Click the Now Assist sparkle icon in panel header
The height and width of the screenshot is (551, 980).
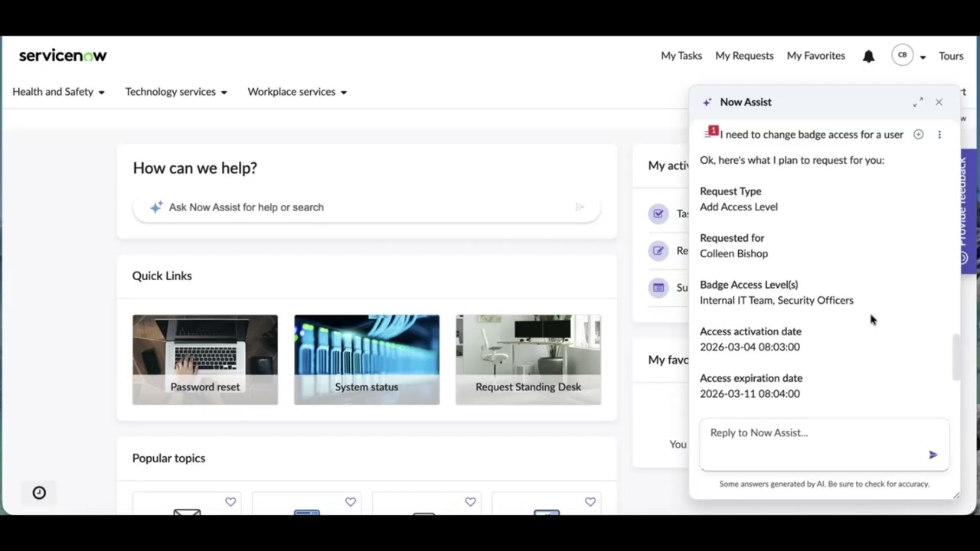(707, 102)
